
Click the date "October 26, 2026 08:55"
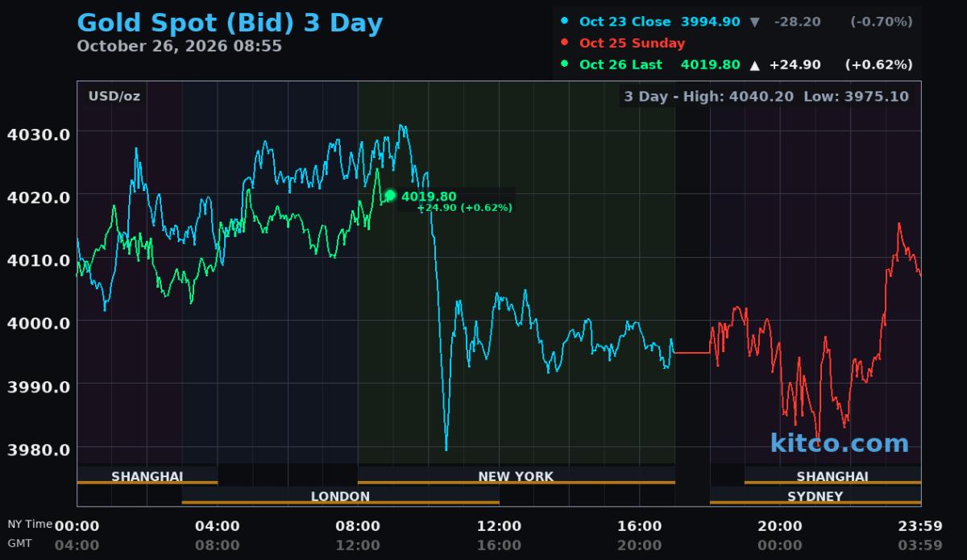pyautogui.click(x=179, y=46)
